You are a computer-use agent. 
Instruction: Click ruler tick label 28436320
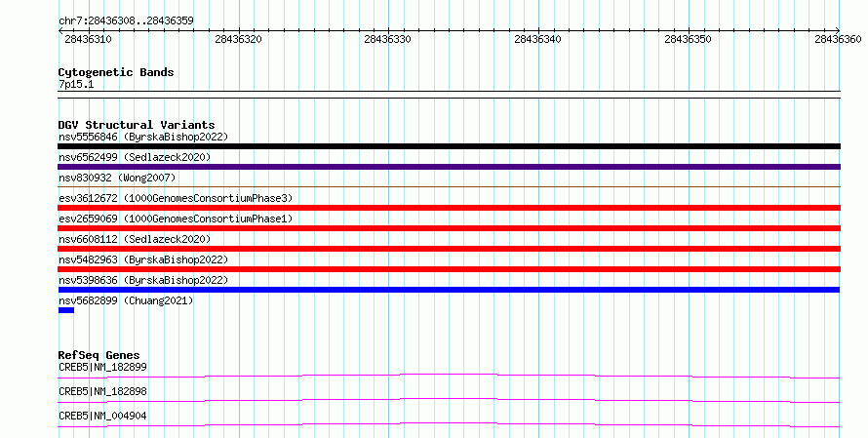pyautogui.click(x=238, y=39)
